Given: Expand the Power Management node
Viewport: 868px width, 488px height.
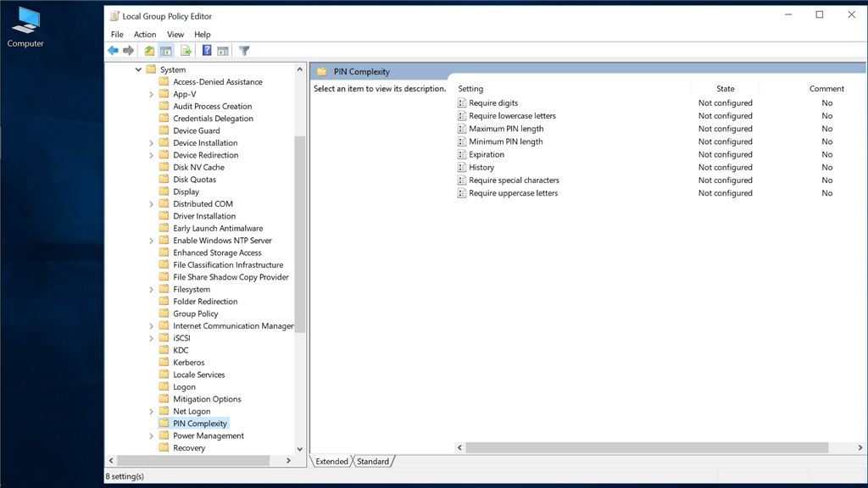Looking at the screenshot, I should (x=151, y=436).
